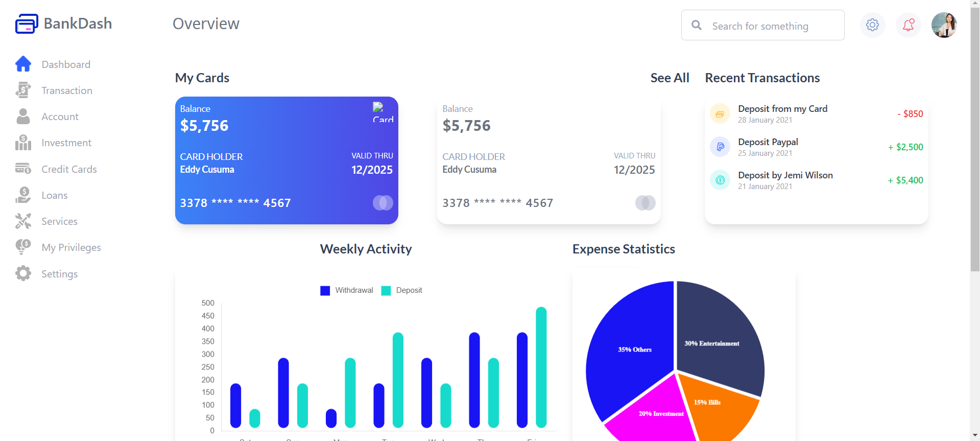
Task: Click the My Privileges lightbulb icon
Action: tap(23, 247)
